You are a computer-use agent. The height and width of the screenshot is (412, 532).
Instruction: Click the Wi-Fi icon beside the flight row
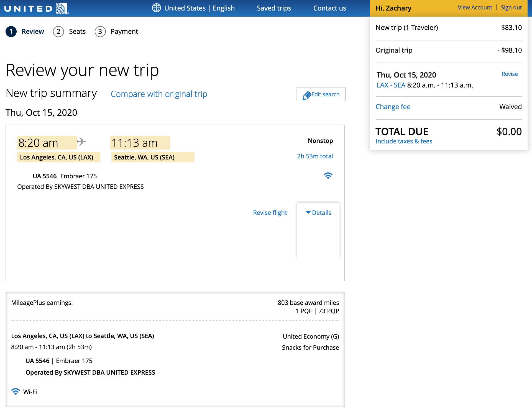pyautogui.click(x=328, y=176)
